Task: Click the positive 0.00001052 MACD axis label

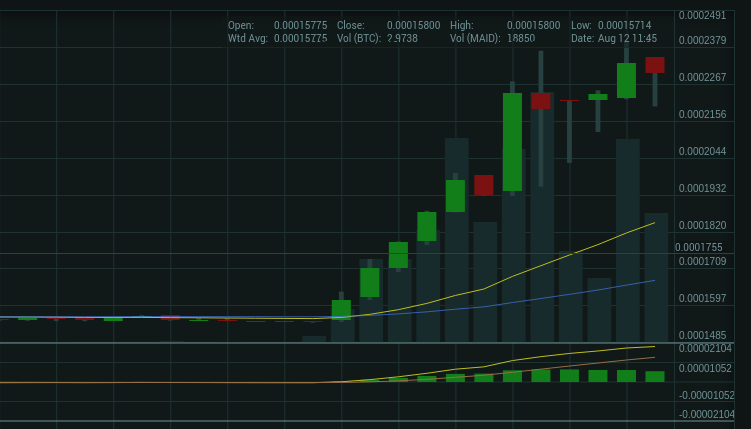Action: coord(705,369)
